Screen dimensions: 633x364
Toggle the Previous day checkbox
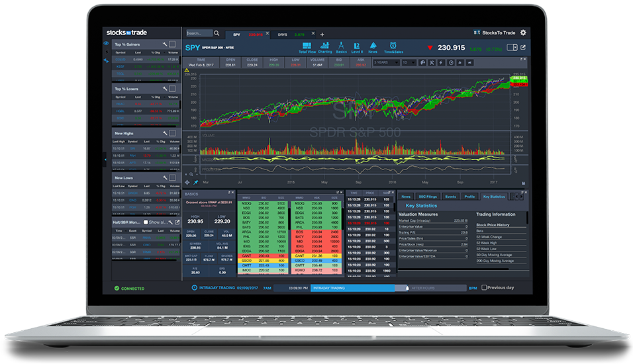click(485, 288)
